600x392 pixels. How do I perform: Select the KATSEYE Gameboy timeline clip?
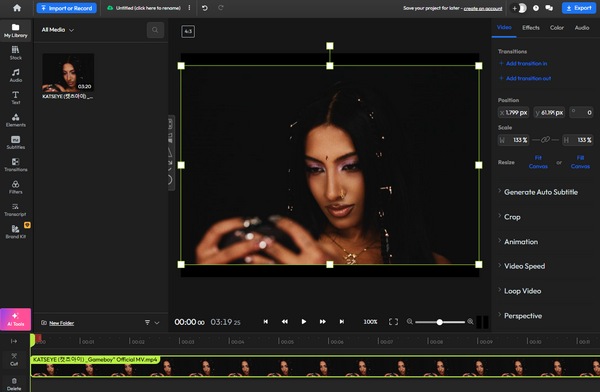click(x=315, y=366)
